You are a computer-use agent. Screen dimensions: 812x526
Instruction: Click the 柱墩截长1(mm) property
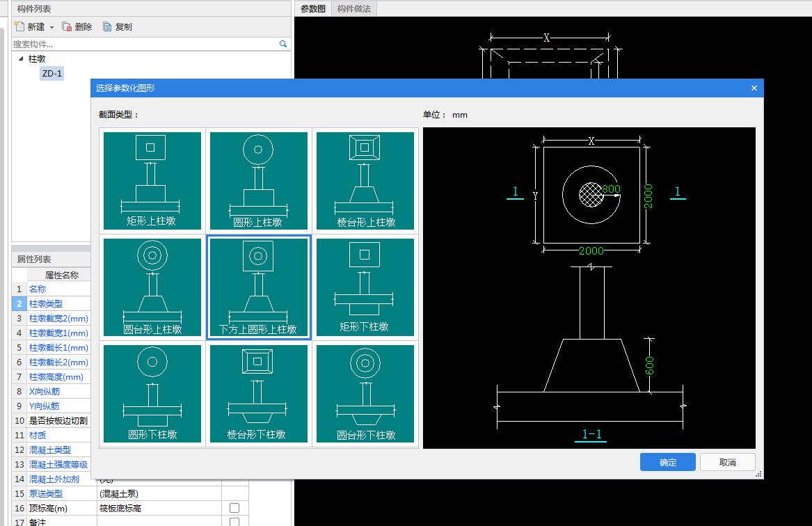58,347
